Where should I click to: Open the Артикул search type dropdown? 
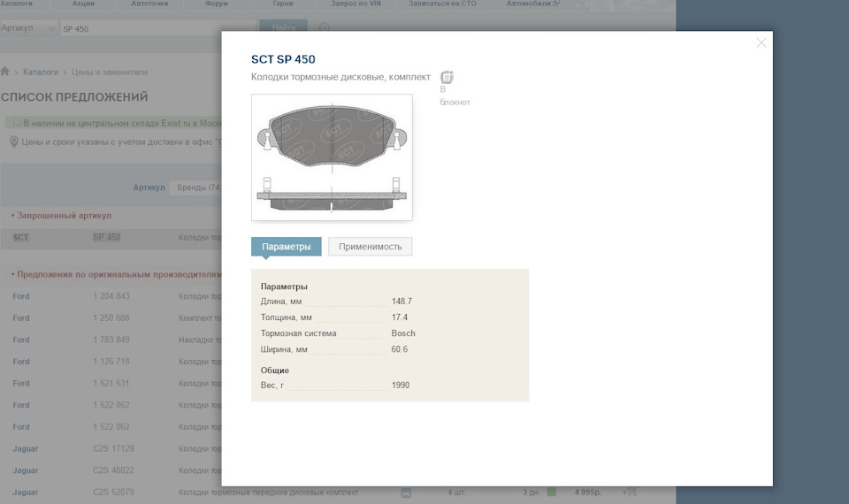click(28, 28)
